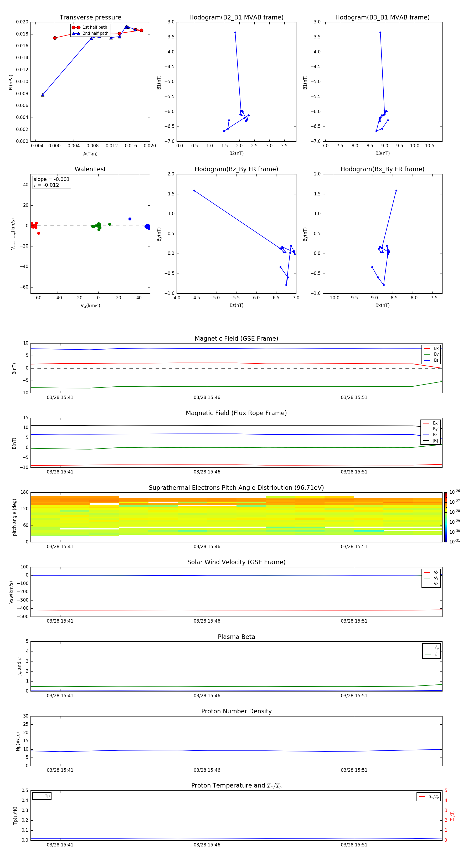This screenshot has height=868, width=473.
Task: Click the leftmost red circle on Transverse pressure curve
Action: (x=55, y=38)
